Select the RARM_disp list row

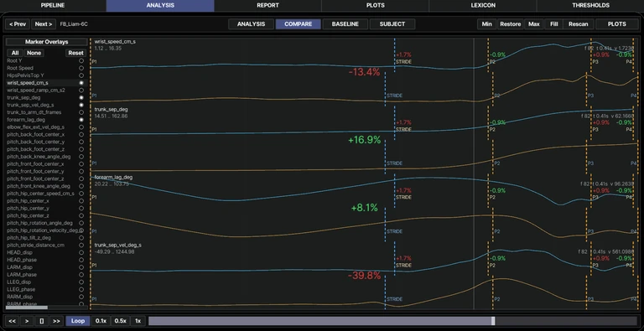pos(46,297)
